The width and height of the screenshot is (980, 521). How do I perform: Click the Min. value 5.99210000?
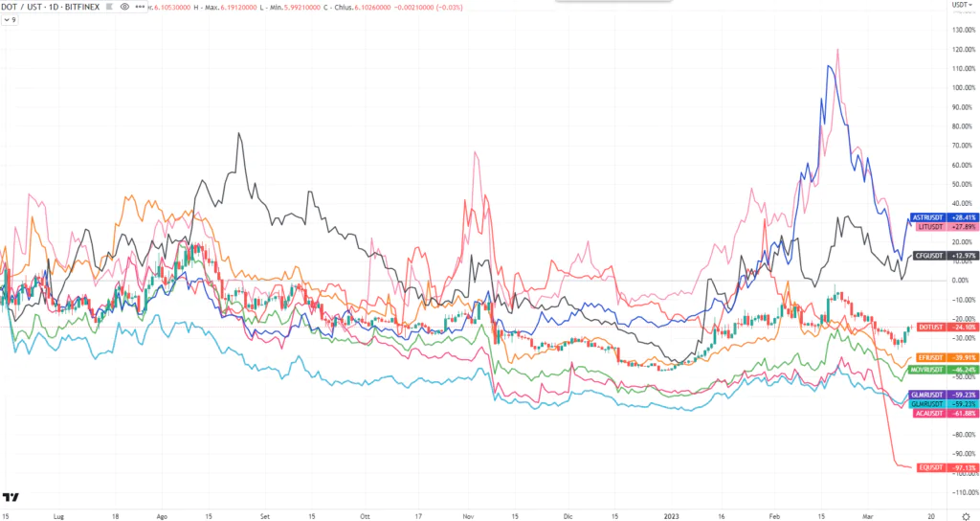click(x=301, y=8)
